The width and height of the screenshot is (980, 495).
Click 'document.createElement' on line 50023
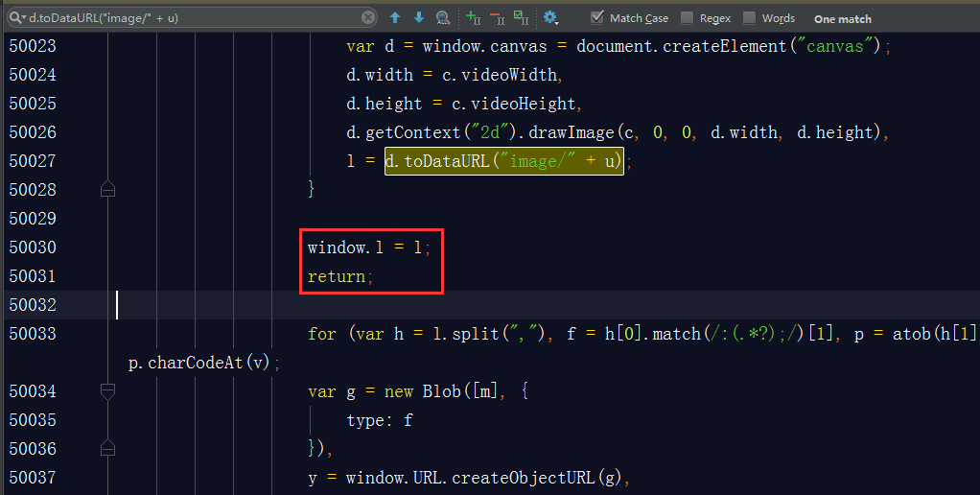[x=681, y=46]
